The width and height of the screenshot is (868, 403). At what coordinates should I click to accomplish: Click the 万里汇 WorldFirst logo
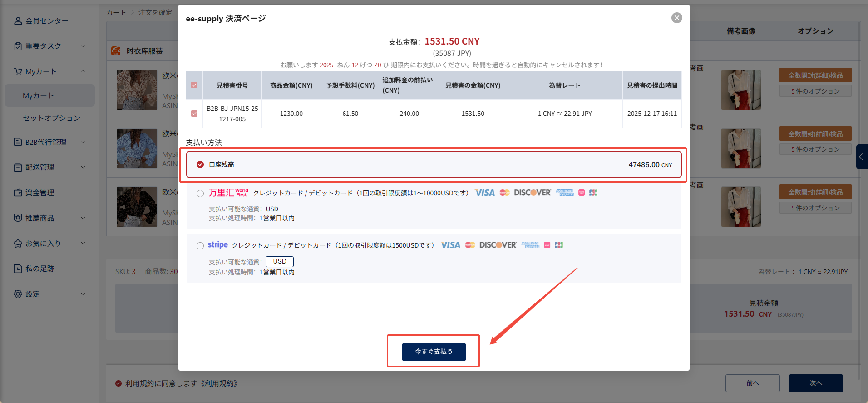point(228,193)
